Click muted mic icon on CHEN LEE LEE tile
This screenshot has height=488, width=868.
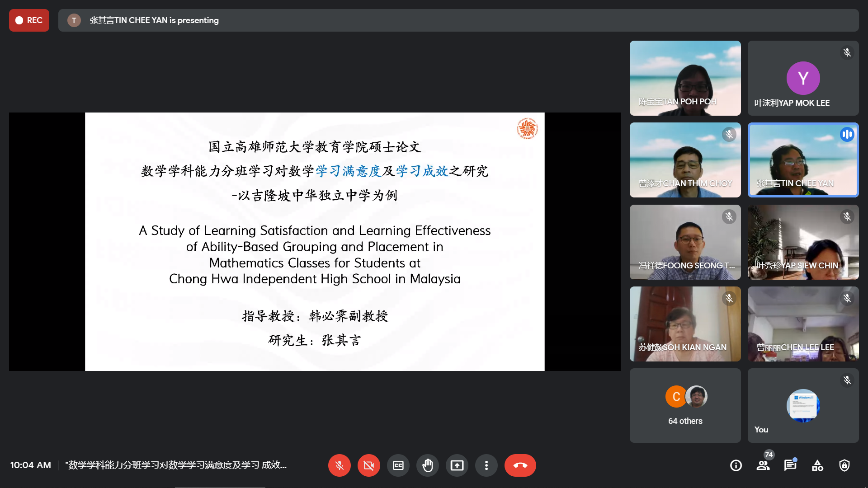pyautogui.click(x=847, y=299)
